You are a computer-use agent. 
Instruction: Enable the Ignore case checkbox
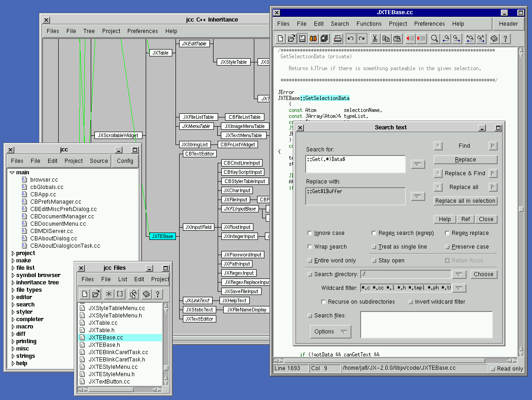coord(309,233)
